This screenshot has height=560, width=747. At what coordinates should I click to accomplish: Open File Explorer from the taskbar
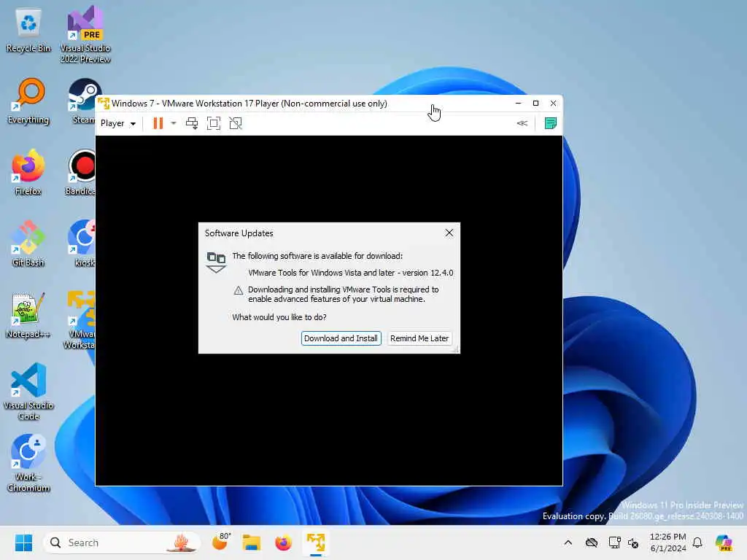[252, 542]
